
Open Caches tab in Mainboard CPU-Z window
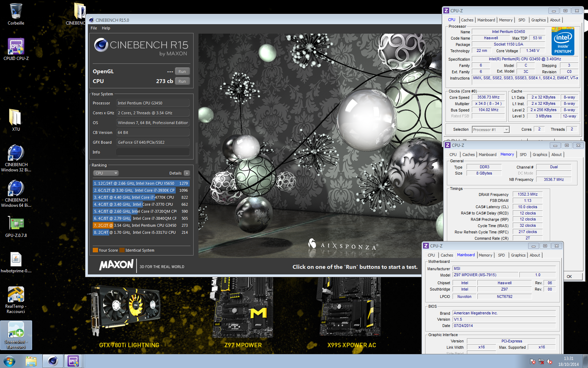pos(447,255)
